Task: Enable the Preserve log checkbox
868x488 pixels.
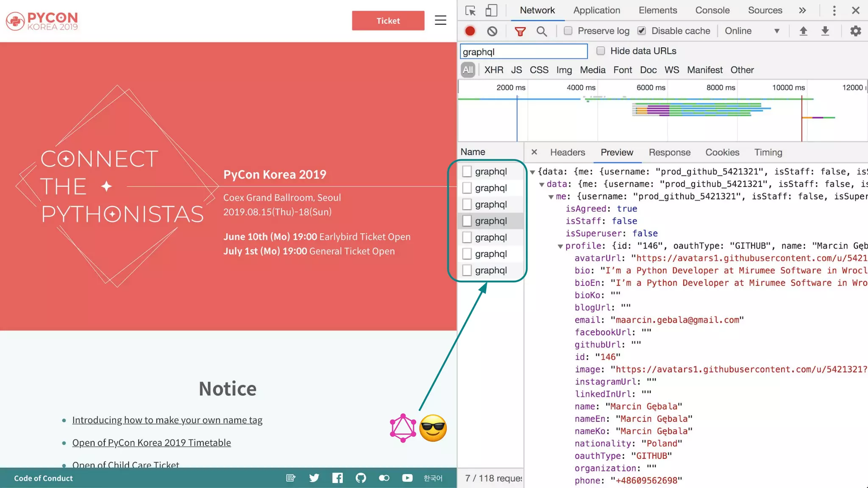Action: coord(568,31)
